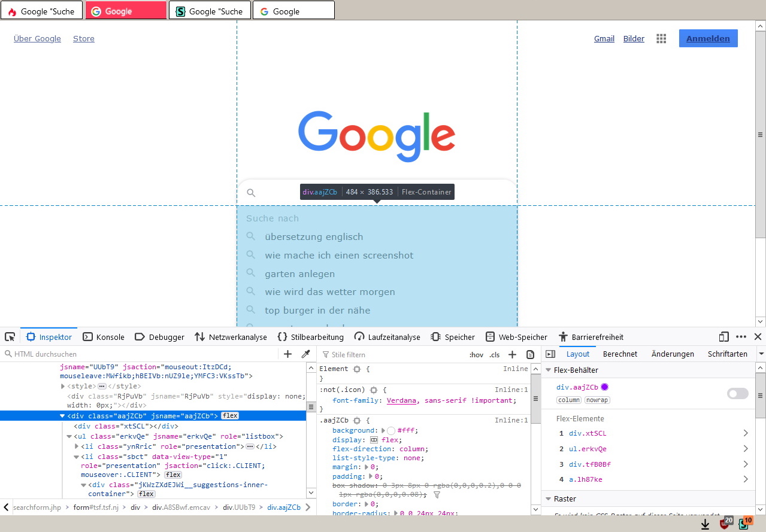Select breadcrumb div.UUbT9
This screenshot has height=532, width=766.
point(239,507)
